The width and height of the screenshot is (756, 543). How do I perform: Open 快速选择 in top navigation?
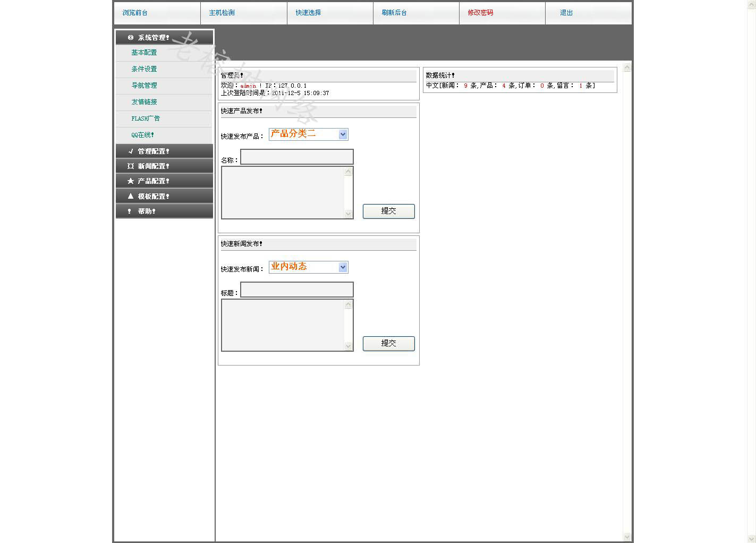tap(308, 13)
